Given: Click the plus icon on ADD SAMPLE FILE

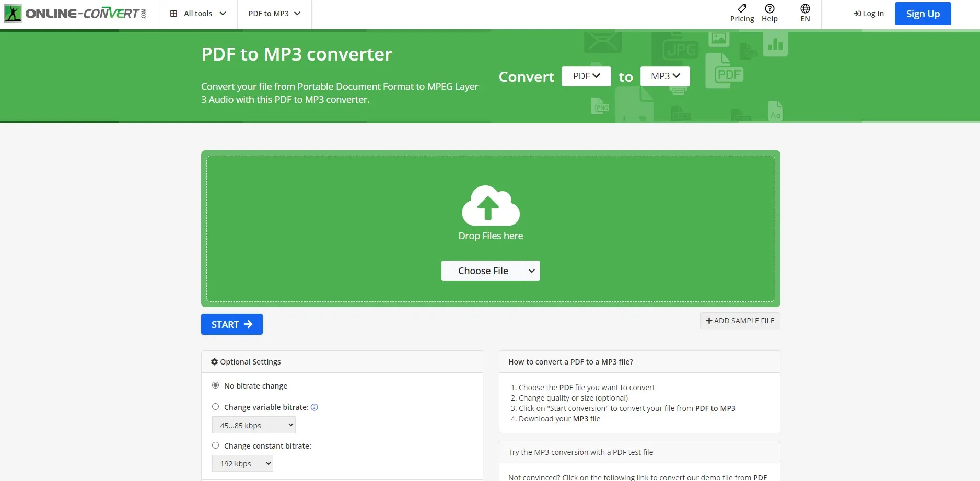Looking at the screenshot, I should (x=709, y=320).
